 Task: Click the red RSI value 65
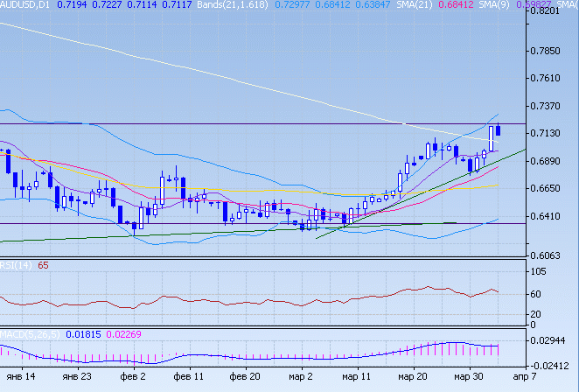pyautogui.click(x=42, y=265)
